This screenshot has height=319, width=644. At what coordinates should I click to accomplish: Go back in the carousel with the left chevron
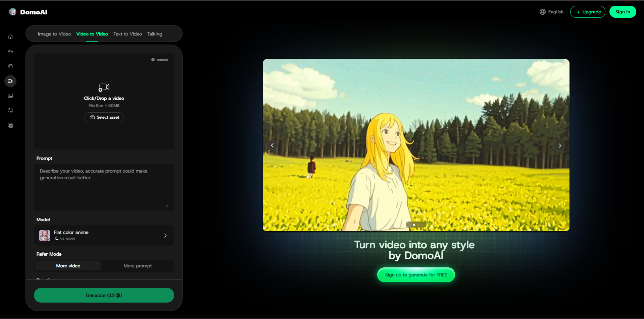click(x=272, y=145)
